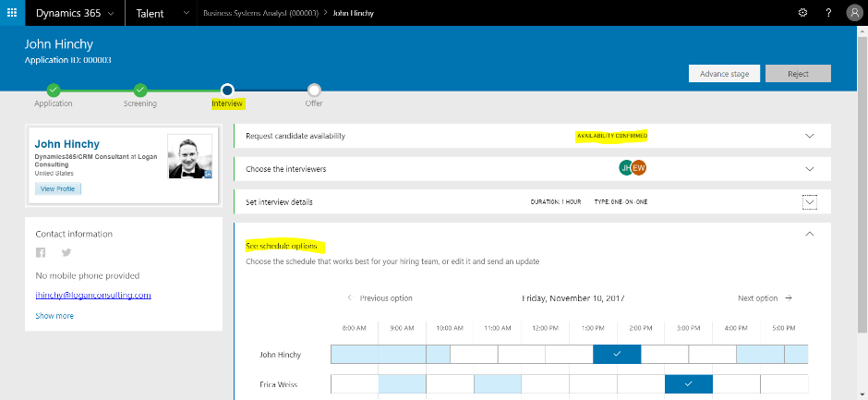
Task: Click the Advance stage button
Action: pyautogui.click(x=724, y=74)
